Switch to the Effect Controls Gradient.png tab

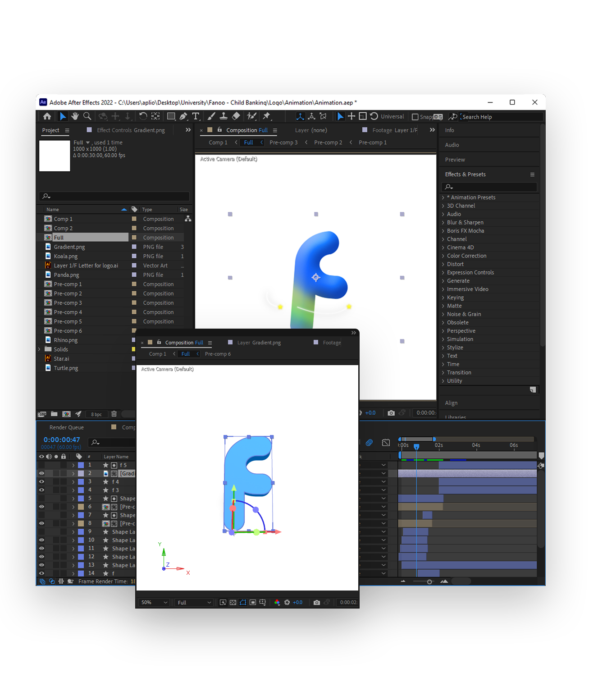click(x=131, y=130)
